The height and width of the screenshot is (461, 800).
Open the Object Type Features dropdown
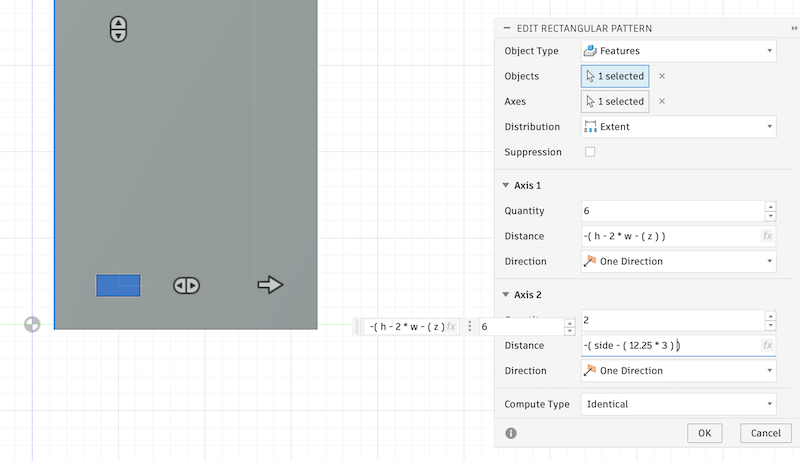pyautogui.click(x=679, y=51)
